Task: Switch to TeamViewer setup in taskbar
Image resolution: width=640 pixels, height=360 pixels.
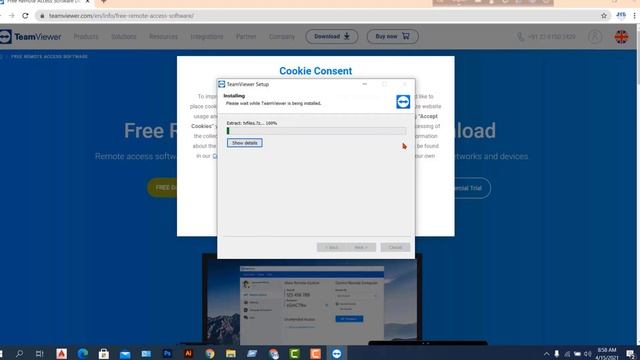Action: coord(337,353)
